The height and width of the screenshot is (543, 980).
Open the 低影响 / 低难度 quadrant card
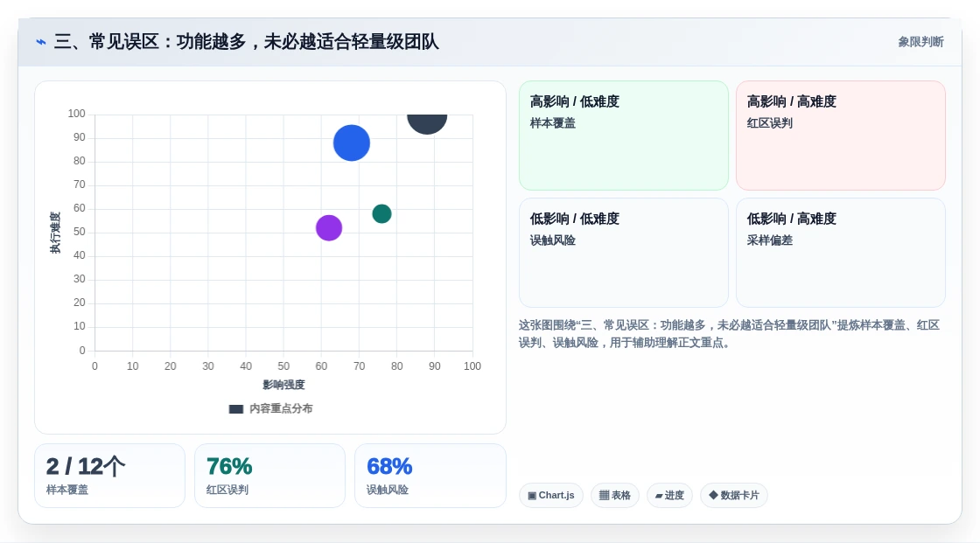coord(624,253)
